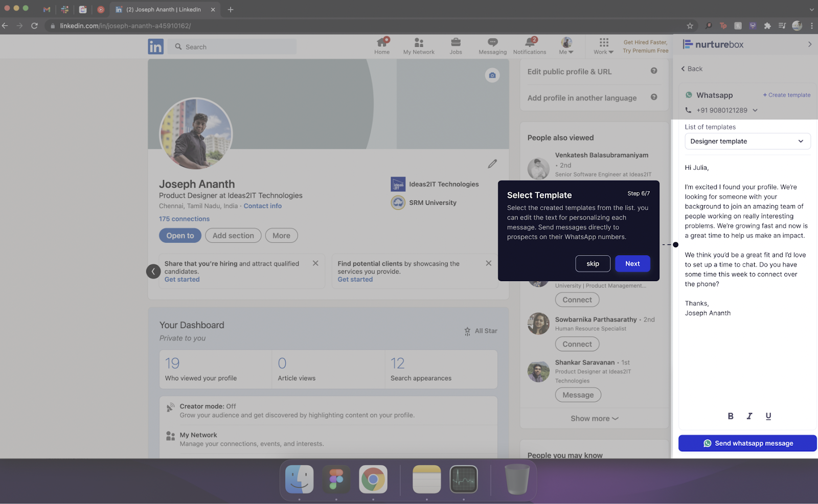
Task: Click the Create template link
Action: 786,95
